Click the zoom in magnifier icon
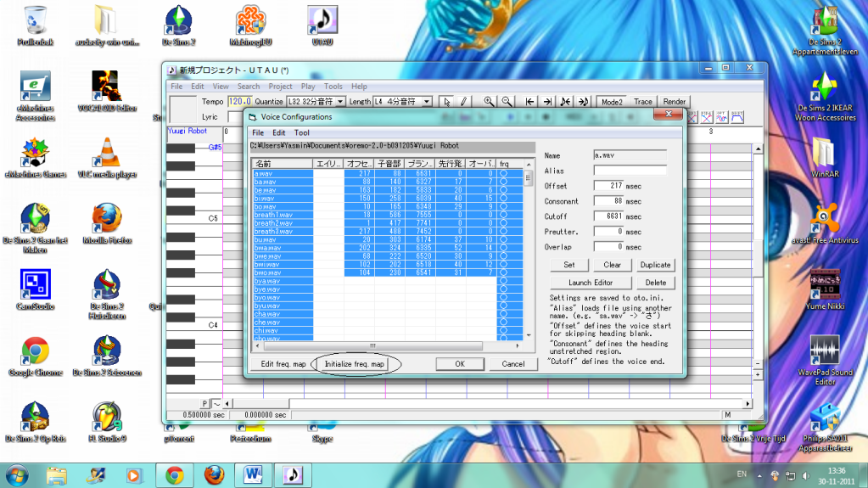 pyautogui.click(x=489, y=102)
